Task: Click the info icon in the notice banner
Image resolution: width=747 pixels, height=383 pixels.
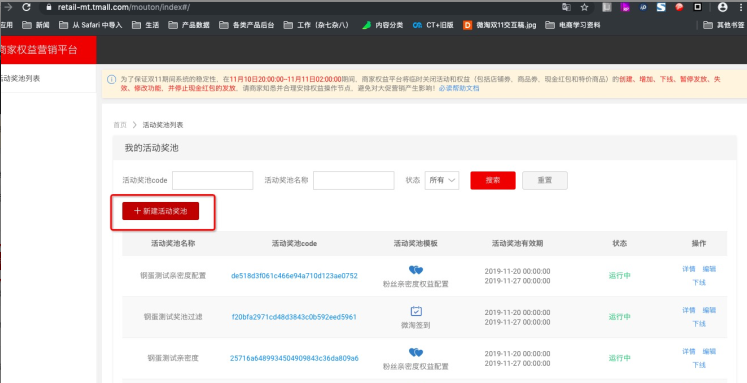Action: [x=111, y=80]
